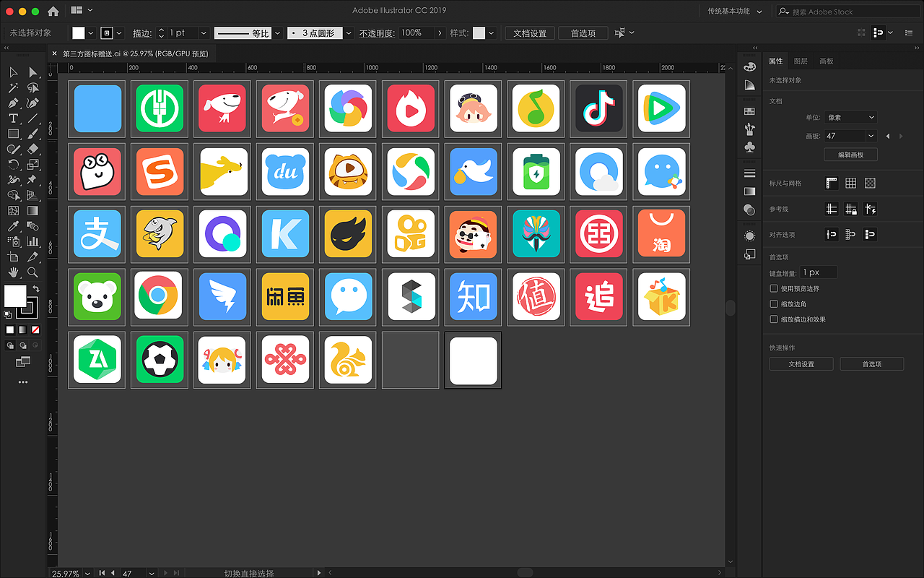The width and height of the screenshot is (924, 578).
Task: Select the TikTok icon artboard
Action: coord(598,108)
